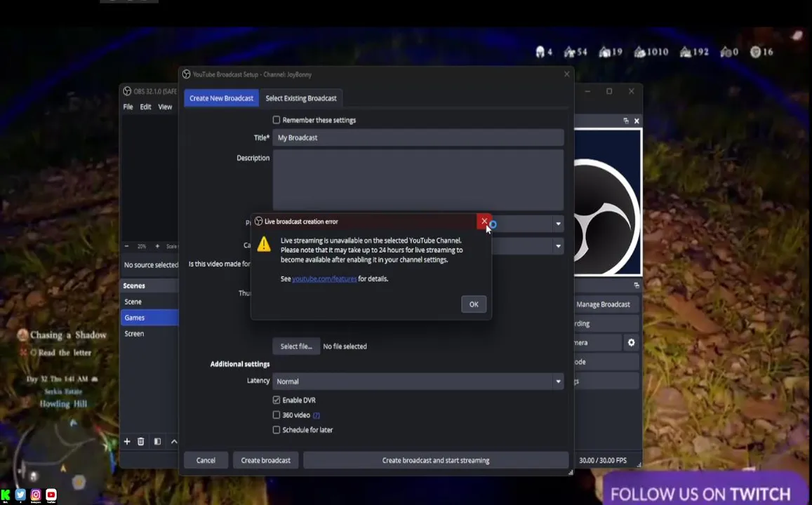The width and height of the screenshot is (812, 505).
Task: Expand the Privacy dropdown arrow
Action: pyautogui.click(x=558, y=224)
